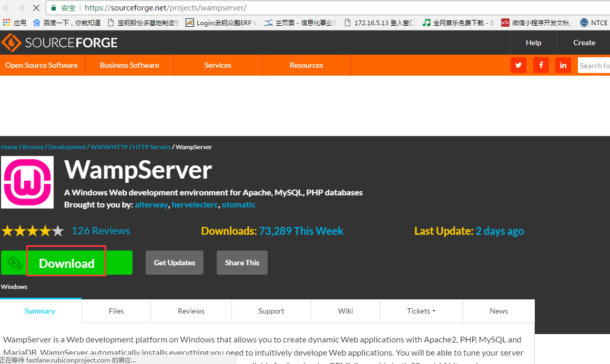Click the browser forward arrow
This screenshot has width=610, height=364.
[22, 8]
